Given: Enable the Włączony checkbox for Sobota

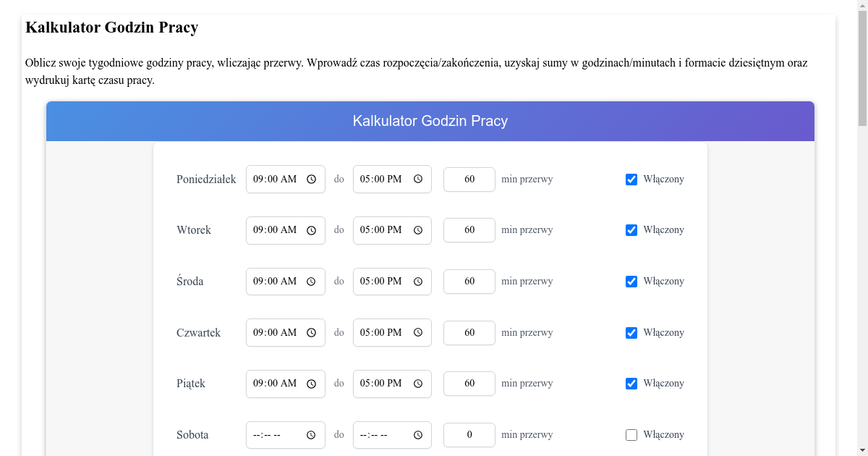Looking at the screenshot, I should click(x=631, y=434).
